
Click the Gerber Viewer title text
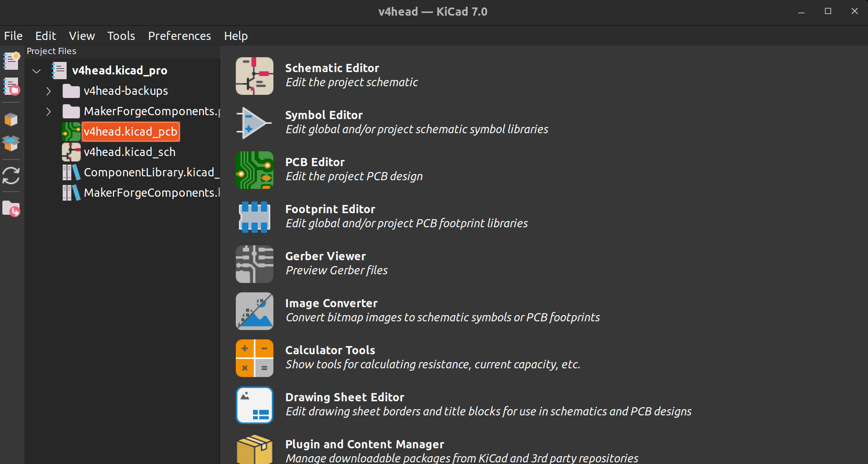[325, 256]
